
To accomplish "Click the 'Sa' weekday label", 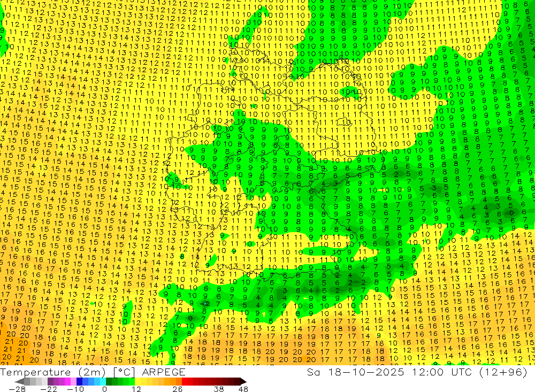I will point(313,372).
